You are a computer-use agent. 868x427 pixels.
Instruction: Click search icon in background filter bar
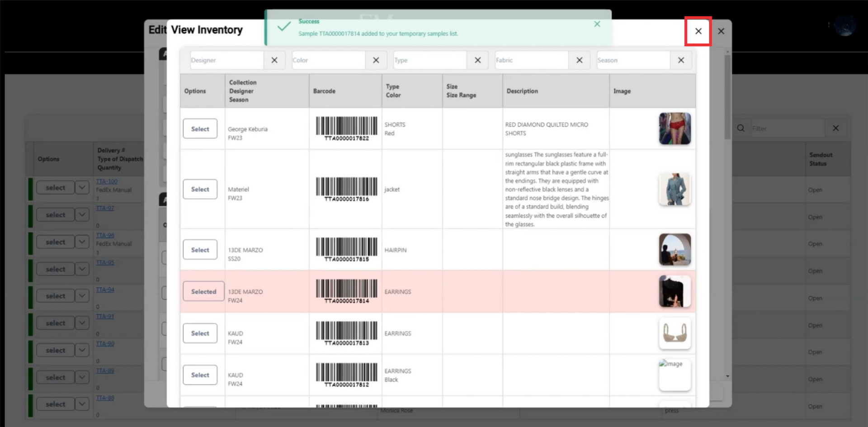(x=741, y=128)
